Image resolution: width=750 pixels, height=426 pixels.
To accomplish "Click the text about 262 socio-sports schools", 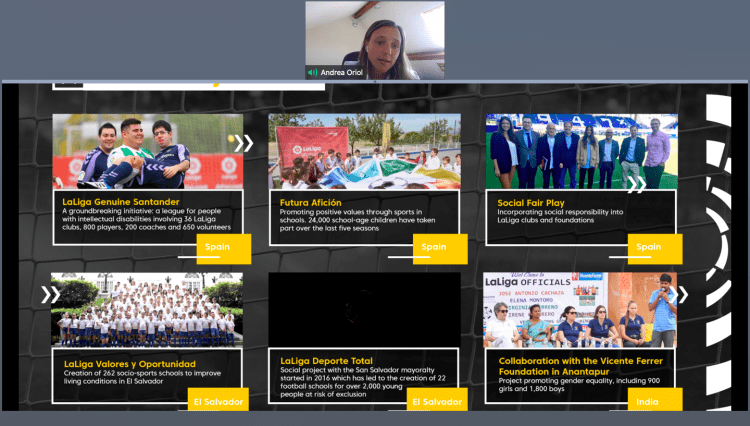I will pyautogui.click(x=142, y=377).
